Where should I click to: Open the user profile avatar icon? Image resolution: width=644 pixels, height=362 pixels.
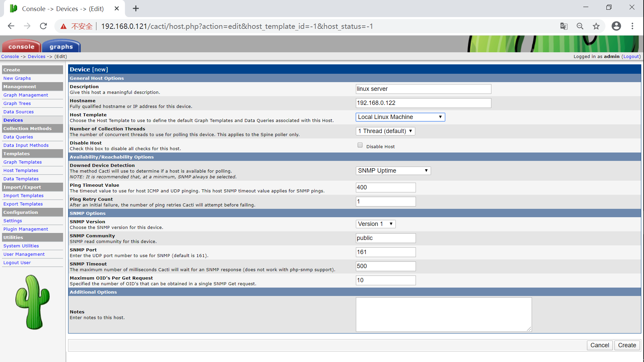coord(616,26)
